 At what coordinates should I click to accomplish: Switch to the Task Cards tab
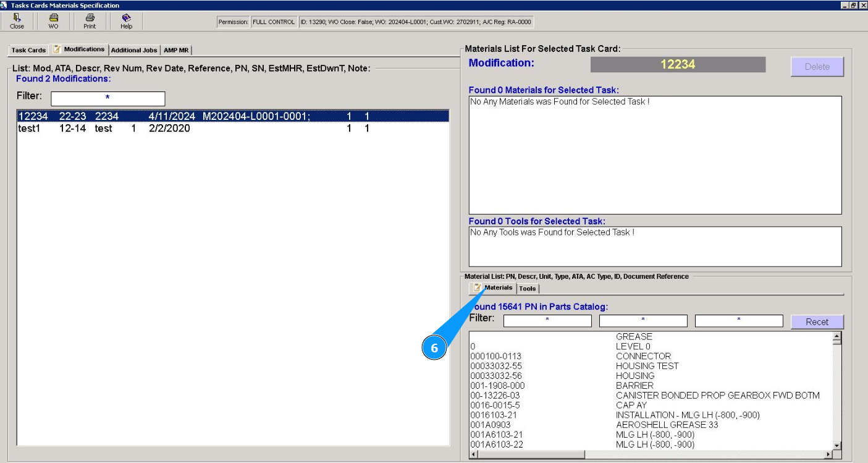[x=28, y=50]
